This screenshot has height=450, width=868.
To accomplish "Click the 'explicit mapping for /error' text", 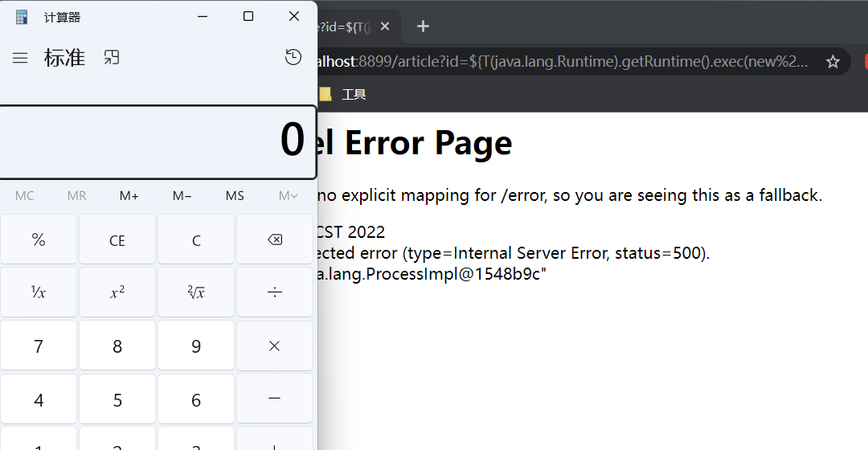I will pyautogui.click(x=445, y=195).
